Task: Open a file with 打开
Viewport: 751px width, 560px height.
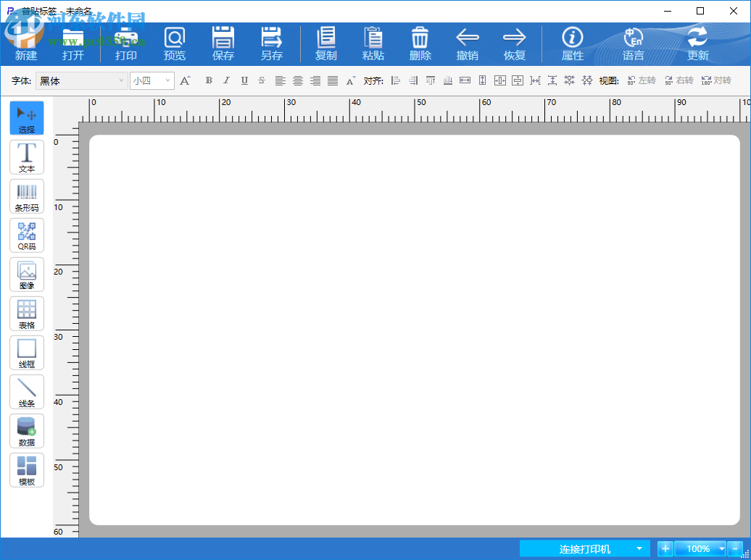Action: coord(72,44)
